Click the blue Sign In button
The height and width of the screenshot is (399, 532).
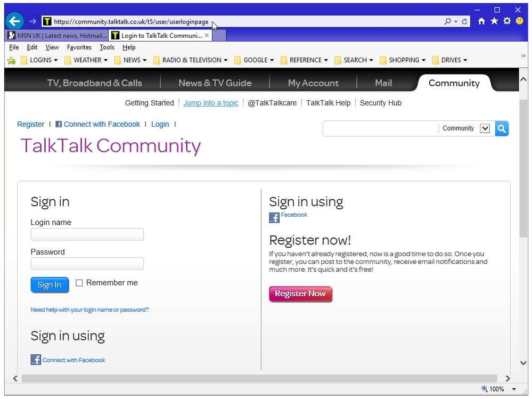click(50, 284)
